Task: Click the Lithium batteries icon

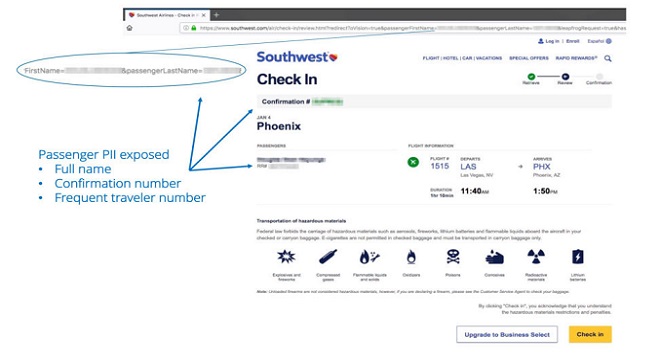Action: (x=578, y=256)
